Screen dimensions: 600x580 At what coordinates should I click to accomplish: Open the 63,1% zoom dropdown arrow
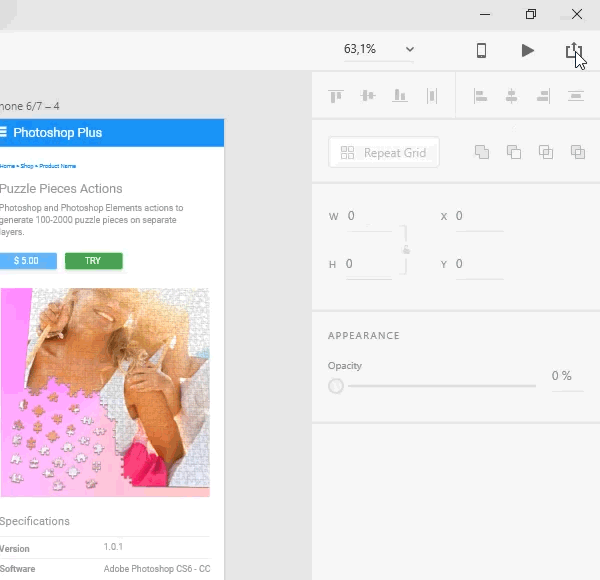[410, 49]
